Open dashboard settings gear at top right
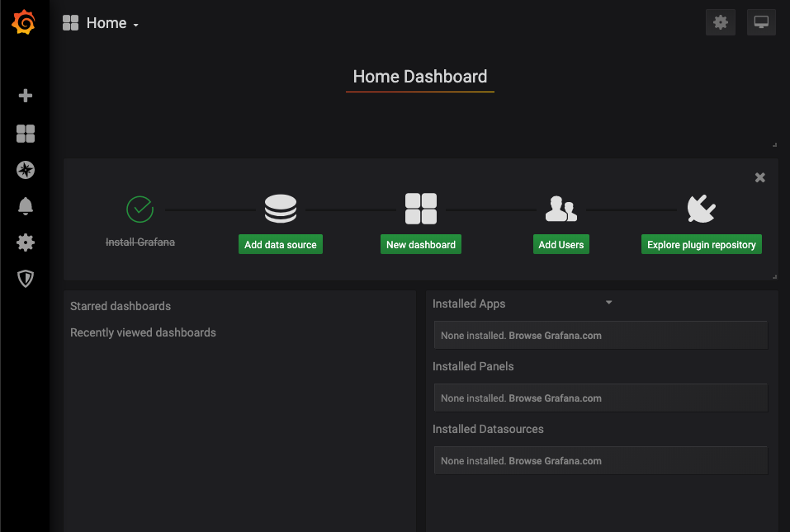The height and width of the screenshot is (532, 790). point(721,22)
